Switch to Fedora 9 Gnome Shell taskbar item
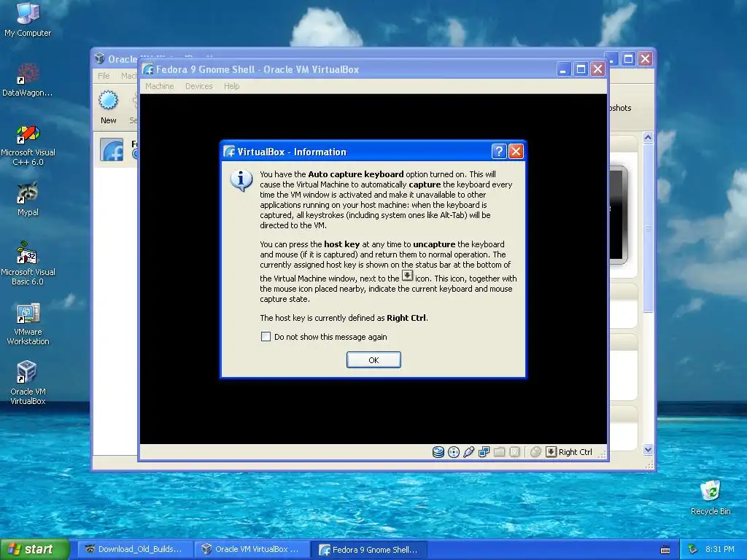This screenshot has width=747, height=560. coord(369,550)
